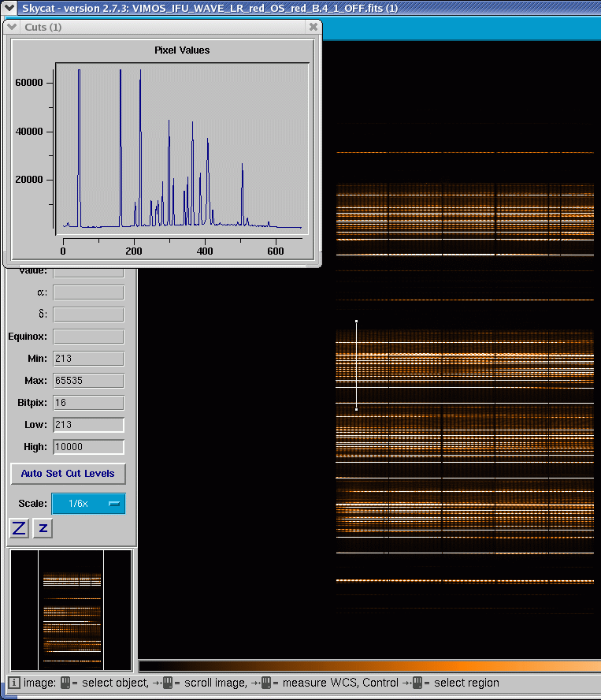
Task: Click the orange colormap ramp bar
Action: tap(370, 666)
